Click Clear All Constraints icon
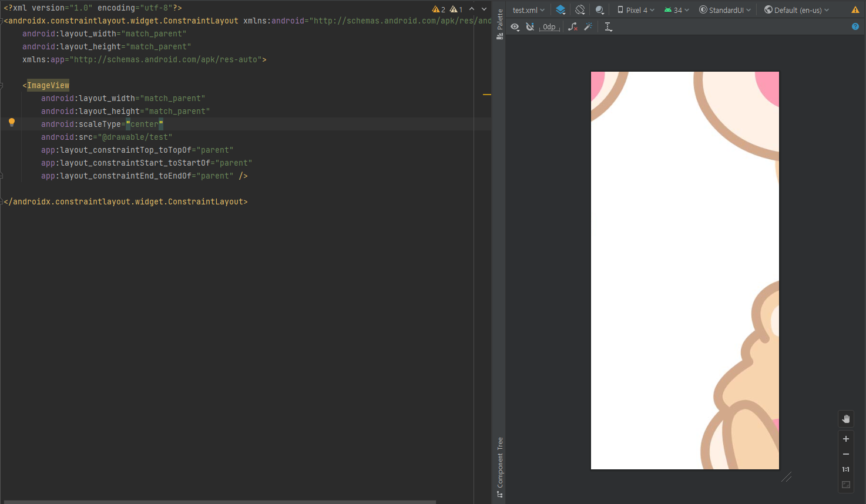The width and height of the screenshot is (866, 504). coord(573,27)
